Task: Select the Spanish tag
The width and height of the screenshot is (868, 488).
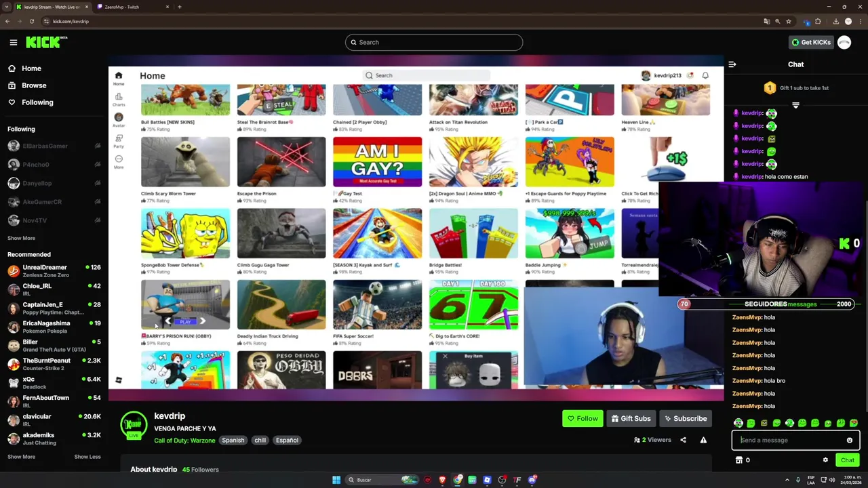Action: pyautogui.click(x=233, y=441)
